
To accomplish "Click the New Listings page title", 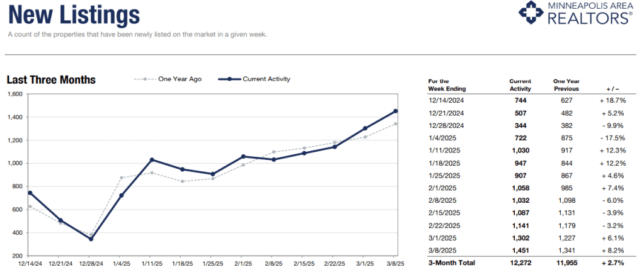I will tap(74, 13).
